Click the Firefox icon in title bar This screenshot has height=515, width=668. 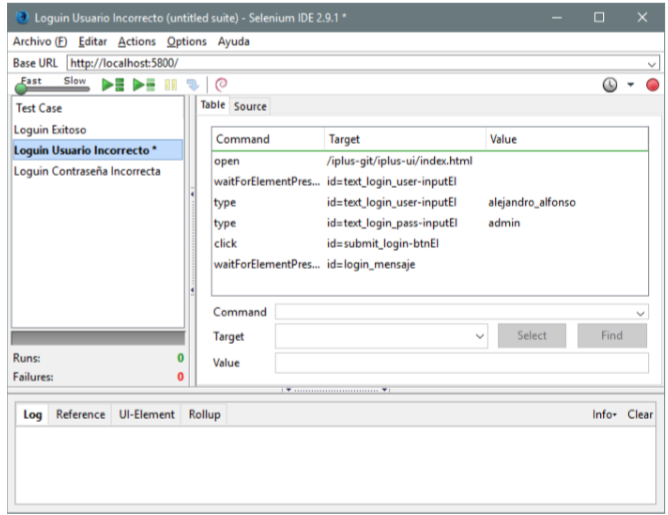(x=22, y=17)
